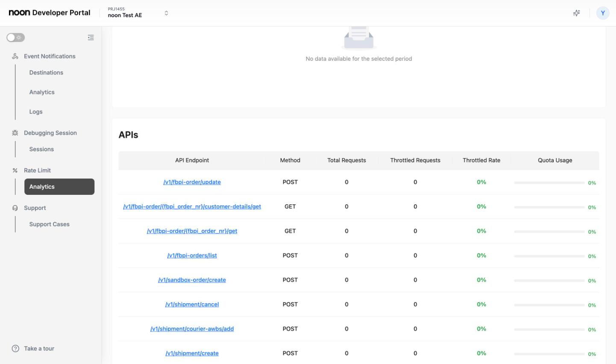Start the Take a tour guide
This screenshot has height=364, width=616.
39,349
